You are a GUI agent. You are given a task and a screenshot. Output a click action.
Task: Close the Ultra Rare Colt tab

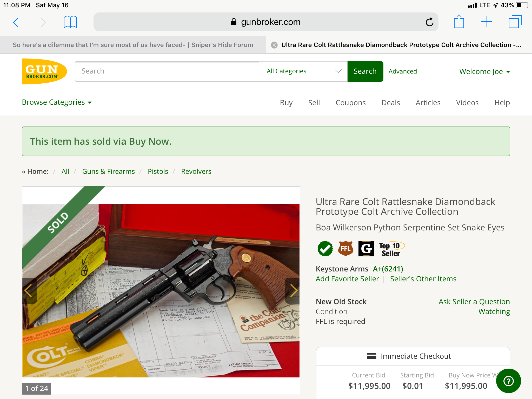click(x=274, y=45)
